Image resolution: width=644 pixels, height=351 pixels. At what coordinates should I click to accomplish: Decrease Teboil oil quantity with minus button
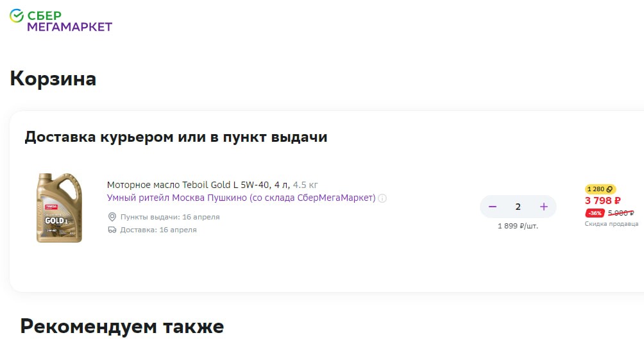493,207
